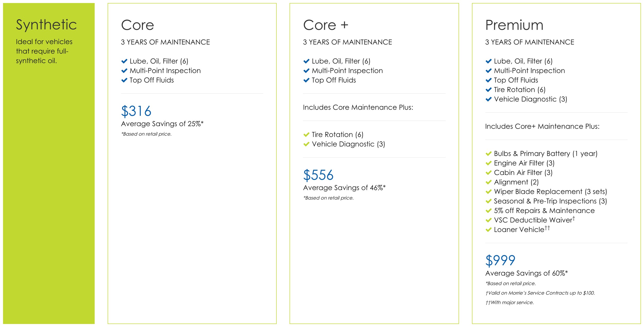The width and height of the screenshot is (644, 327).
Task: Click the checkmark next to Core's Top Off Fluids
Action: click(x=124, y=80)
